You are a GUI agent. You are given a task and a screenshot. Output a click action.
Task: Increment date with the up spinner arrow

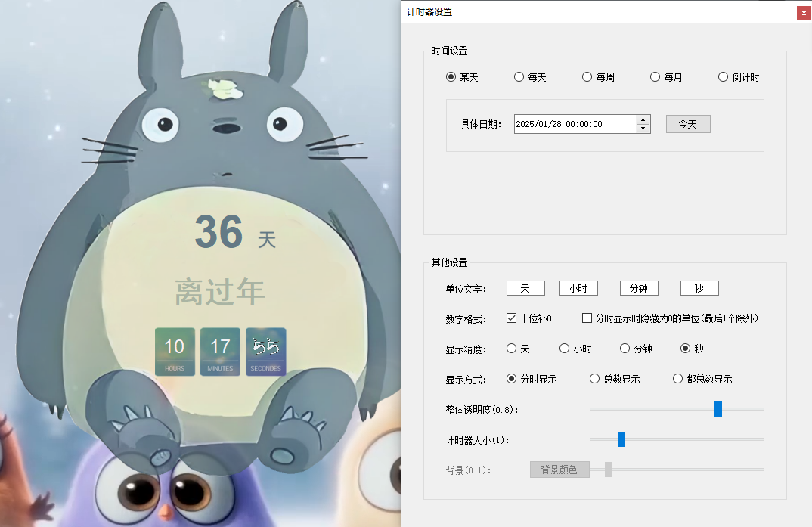(x=643, y=120)
